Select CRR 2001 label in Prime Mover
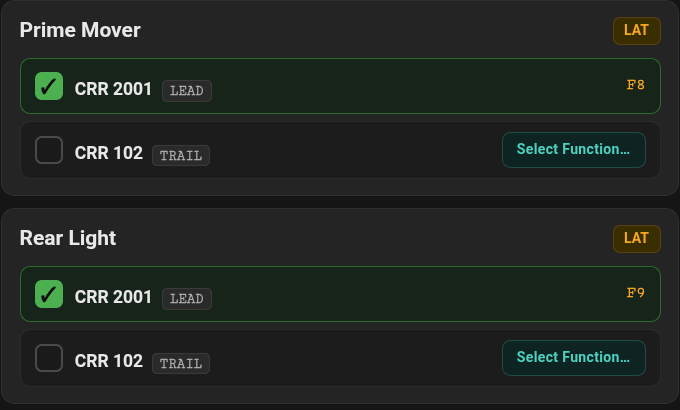 click(113, 89)
